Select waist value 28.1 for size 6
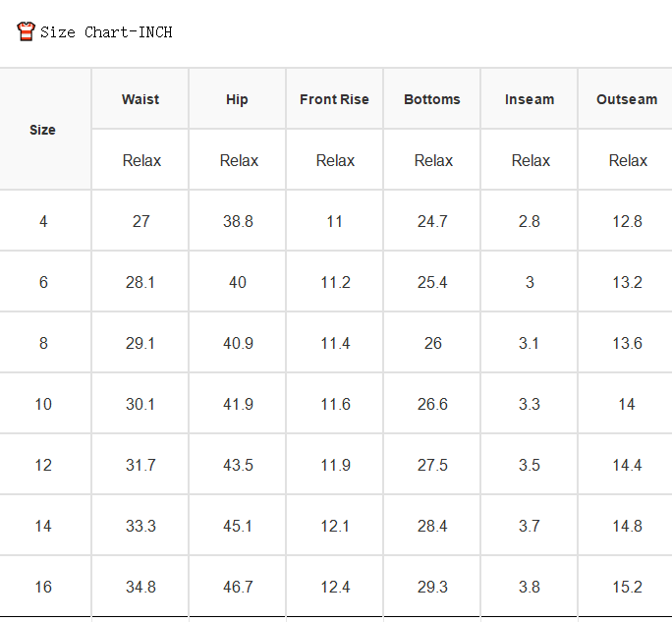The width and height of the screenshot is (672, 622). point(140,282)
